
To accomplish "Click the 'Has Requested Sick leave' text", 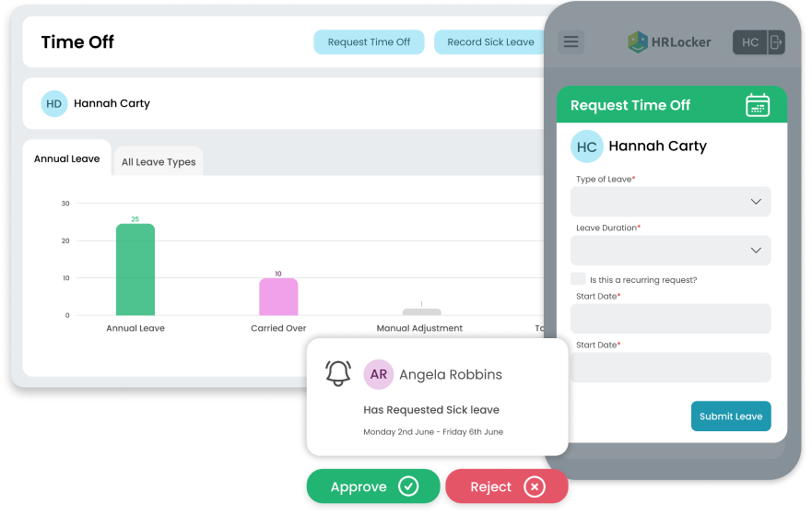I will pyautogui.click(x=431, y=409).
